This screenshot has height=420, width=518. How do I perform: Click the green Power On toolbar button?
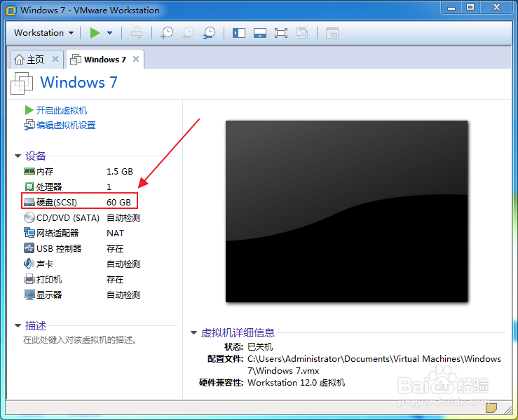(x=95, y=33)
